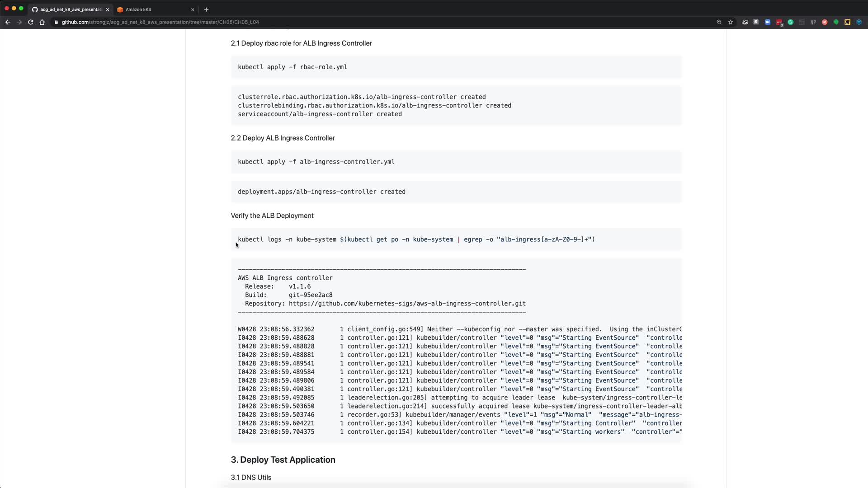Click the aws-alb-ingress-controller.git repository URL
Image resolution: width=868 pixels, height=488 pixels.
click(407, 304)
